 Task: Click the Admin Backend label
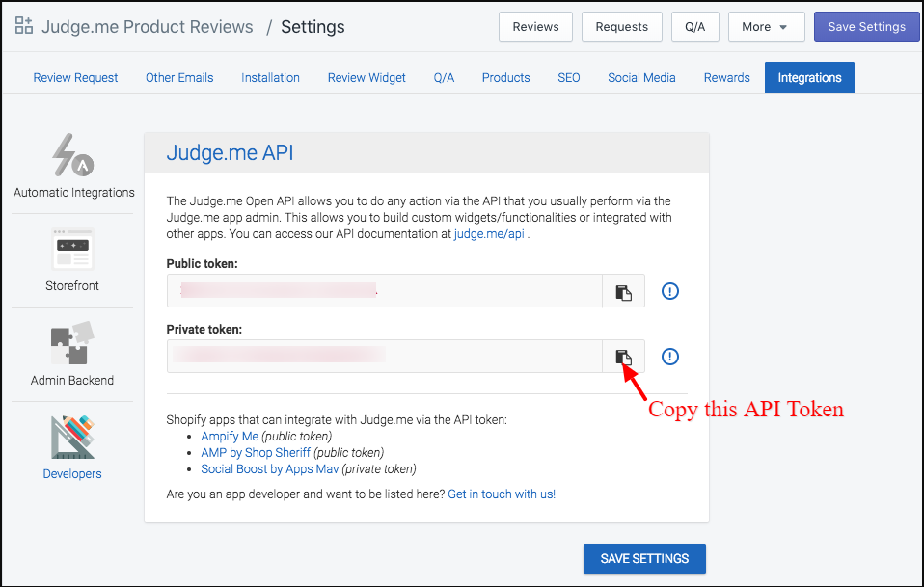tap(72, 381)
